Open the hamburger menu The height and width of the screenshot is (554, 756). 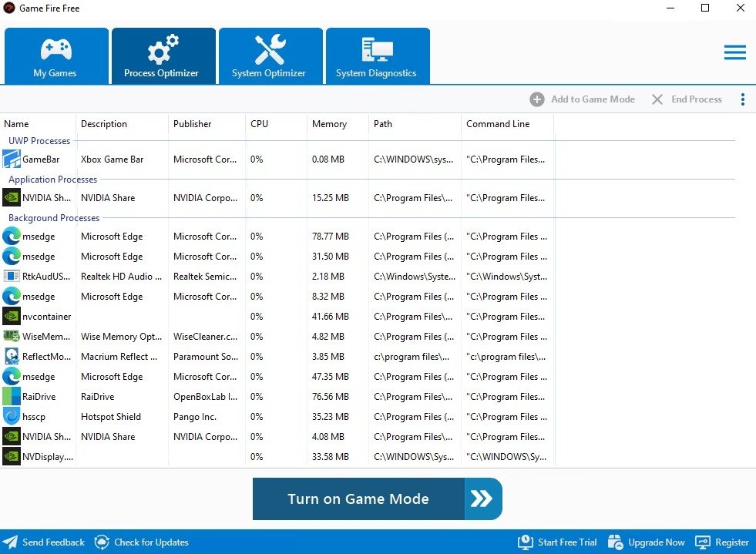(x=734, y=52)
